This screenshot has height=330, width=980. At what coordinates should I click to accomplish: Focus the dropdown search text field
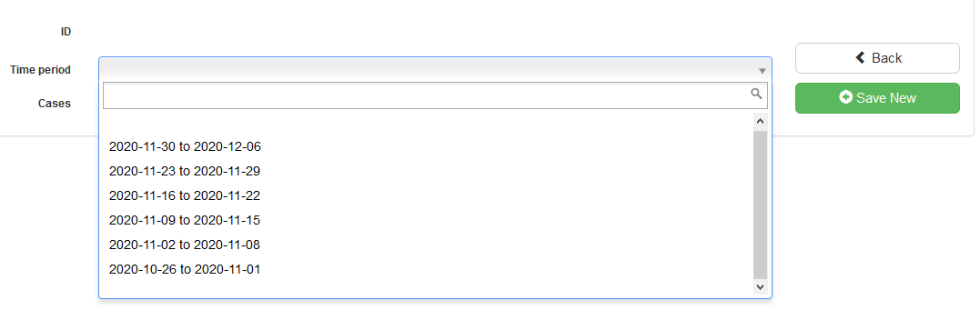435,95
